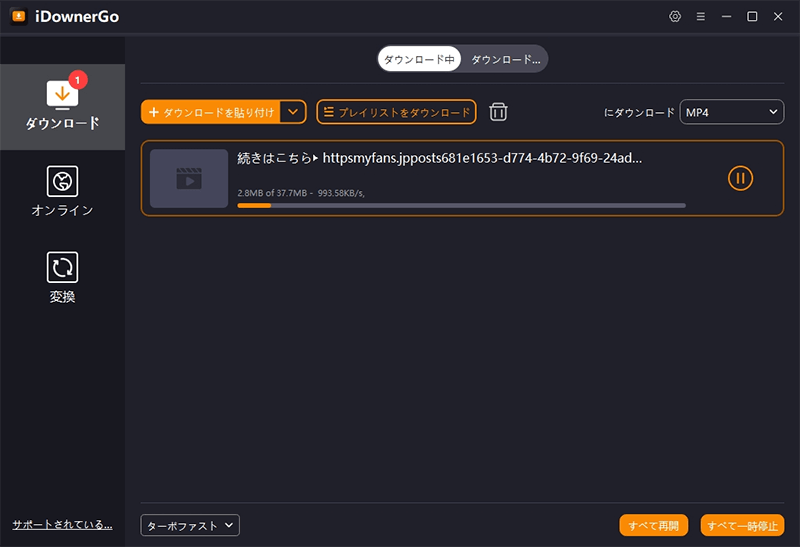The image size is (800, 547).
Task: Click the trash delete icon
Action: point(499,112)
